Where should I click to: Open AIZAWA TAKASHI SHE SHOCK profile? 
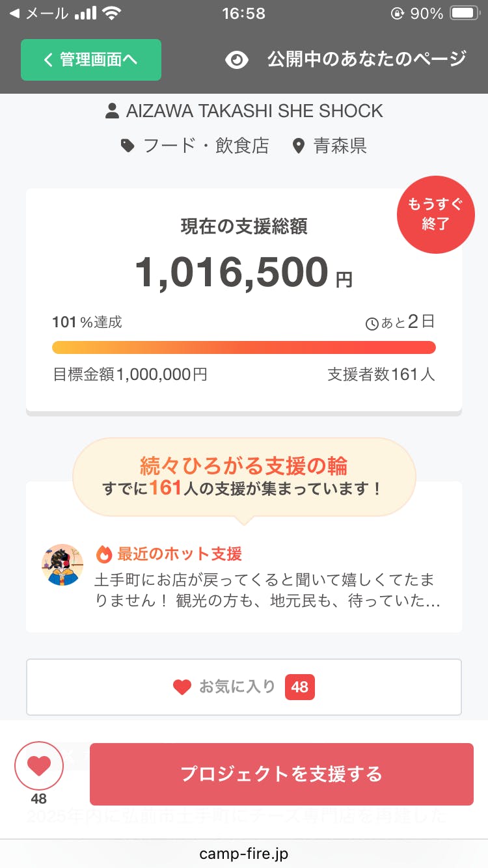click(254, 111)
